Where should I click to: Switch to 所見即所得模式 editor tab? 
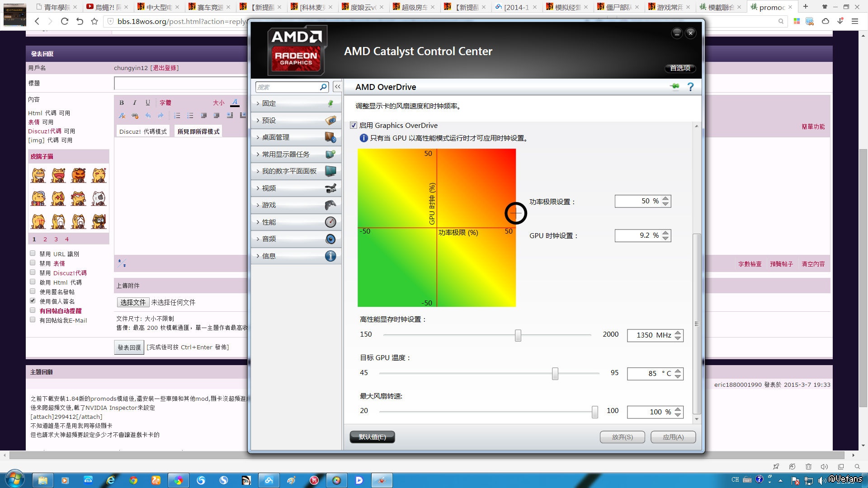coord(198,131)
